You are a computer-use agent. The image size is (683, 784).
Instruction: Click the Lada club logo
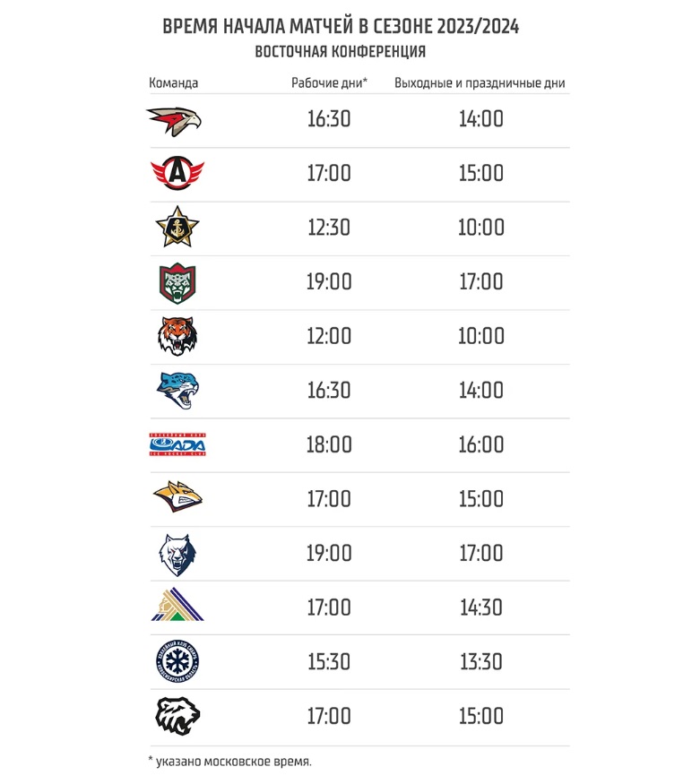(x=177, y=445)
